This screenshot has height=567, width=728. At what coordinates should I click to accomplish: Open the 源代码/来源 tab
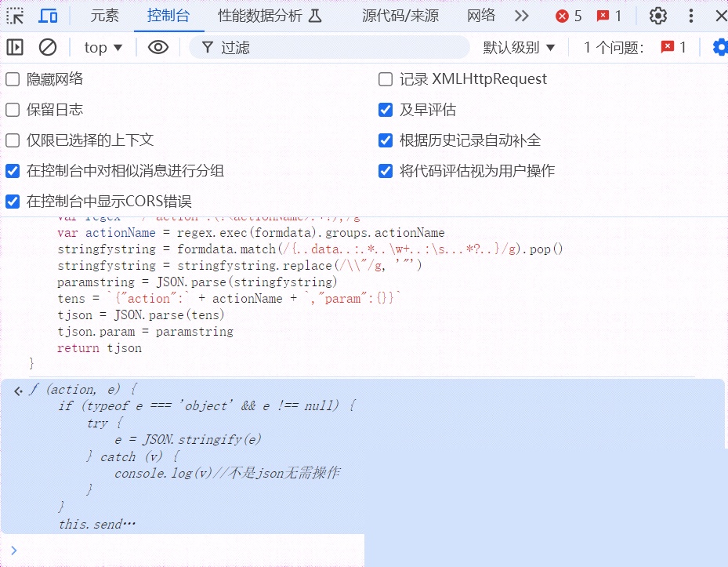coord(400,16)
